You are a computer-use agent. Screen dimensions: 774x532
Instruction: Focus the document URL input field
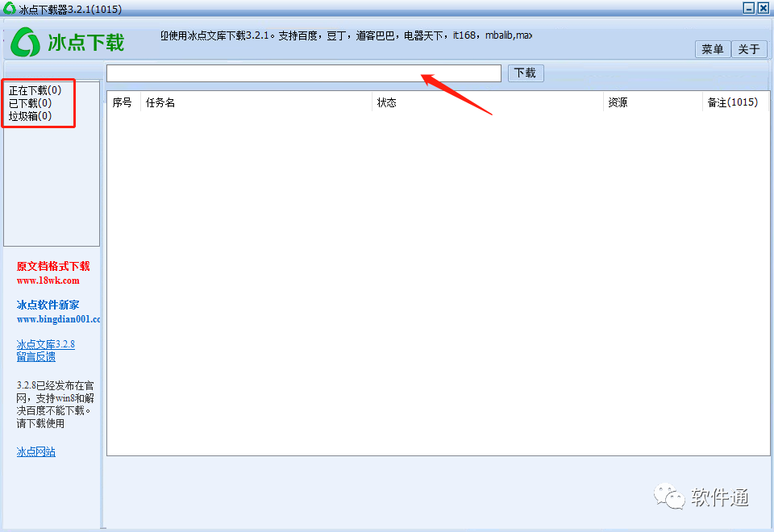304,73
